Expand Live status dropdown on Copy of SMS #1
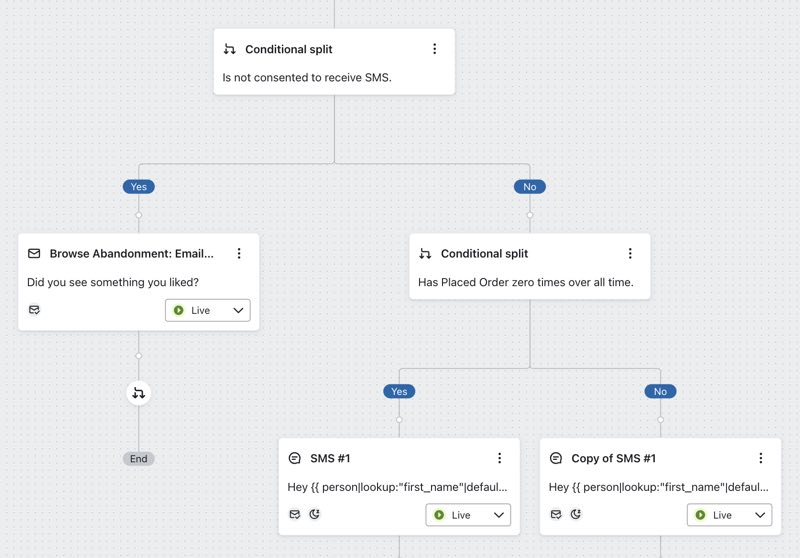Image resolution: width=800 pixels, height=558 pixels. [729, 515]
